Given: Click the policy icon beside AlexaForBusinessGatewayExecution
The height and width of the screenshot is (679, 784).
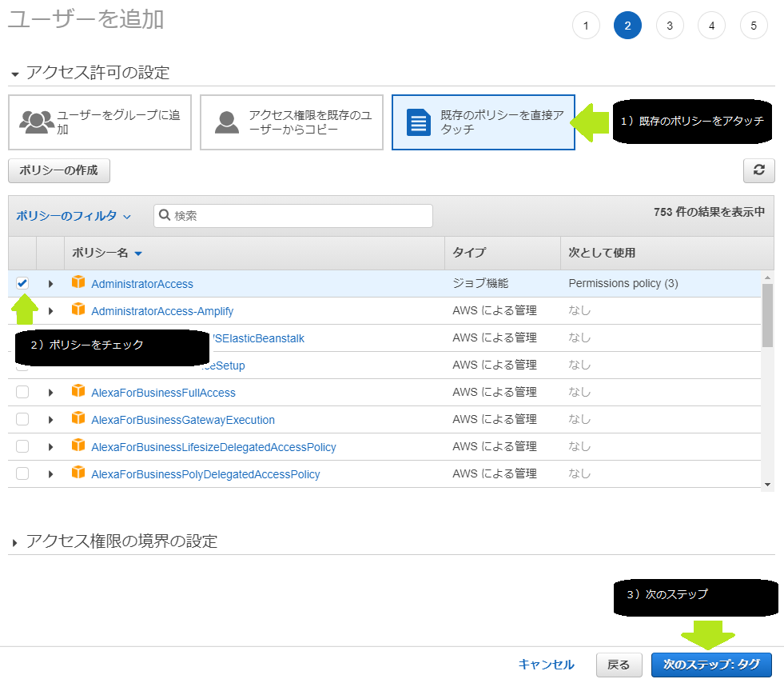Looking at the screenshot, I should pos(78,417).
